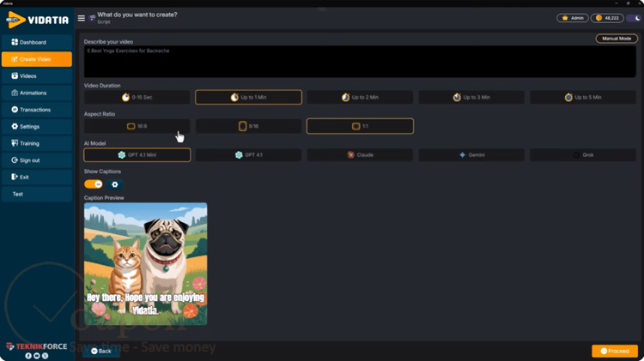Open the Test item in the sidebar

[37, 194]
